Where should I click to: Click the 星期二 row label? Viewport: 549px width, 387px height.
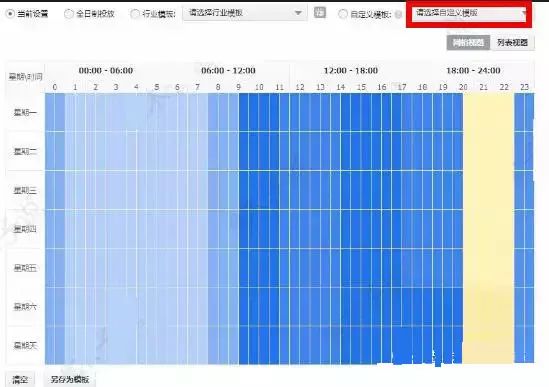click(25, 151)
